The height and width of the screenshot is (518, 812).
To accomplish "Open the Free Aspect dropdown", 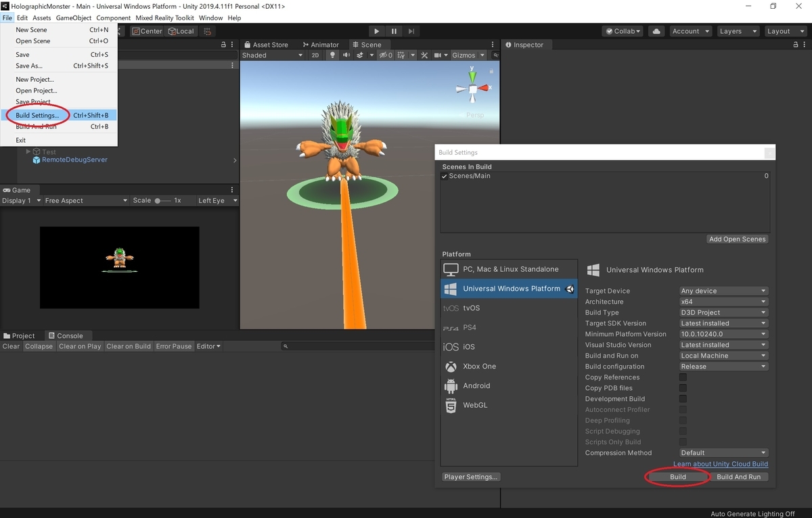I will [85, 201].
